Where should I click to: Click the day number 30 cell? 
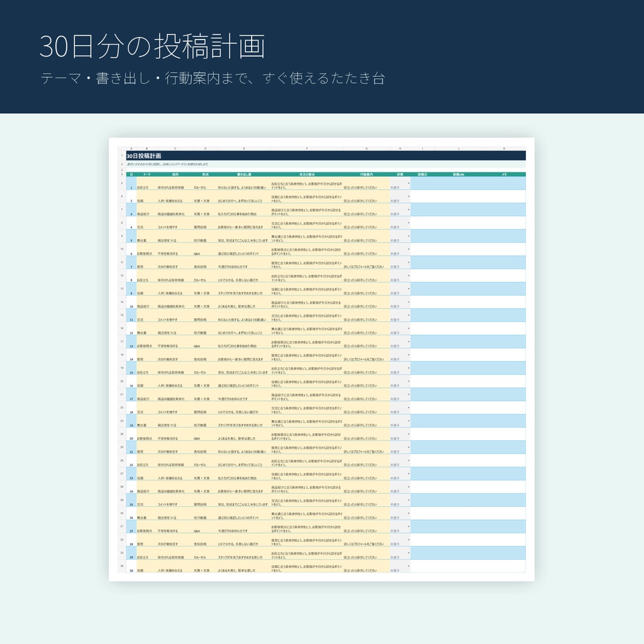[131, 566]
